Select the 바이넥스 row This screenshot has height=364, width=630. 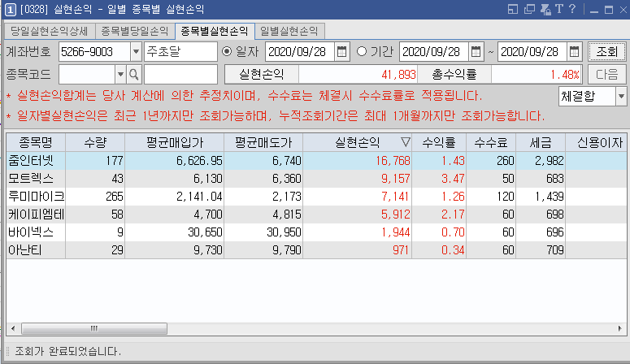coord(316,232)
